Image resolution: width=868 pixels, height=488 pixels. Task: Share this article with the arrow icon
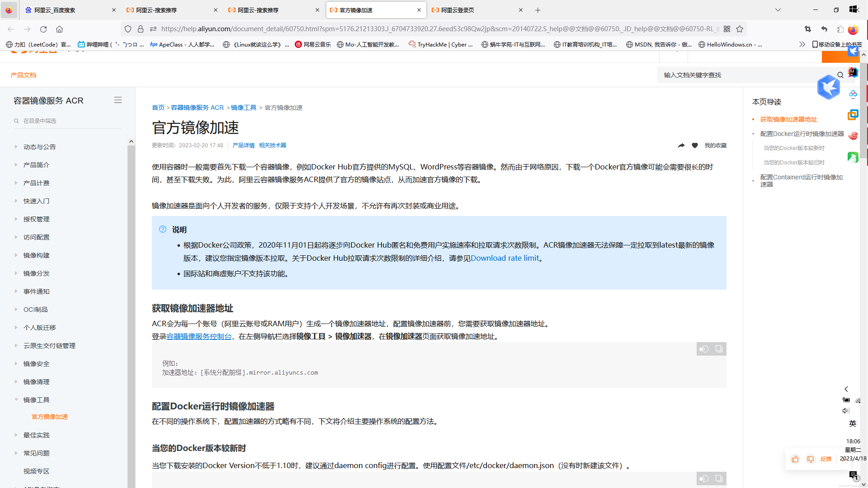pos(681,145)
